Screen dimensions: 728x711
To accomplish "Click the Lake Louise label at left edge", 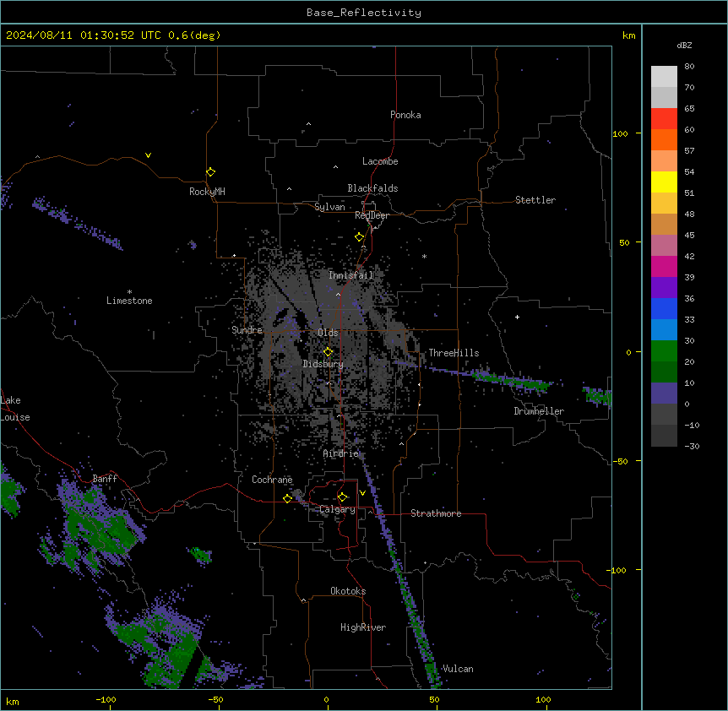I will [x=15, y=409].
